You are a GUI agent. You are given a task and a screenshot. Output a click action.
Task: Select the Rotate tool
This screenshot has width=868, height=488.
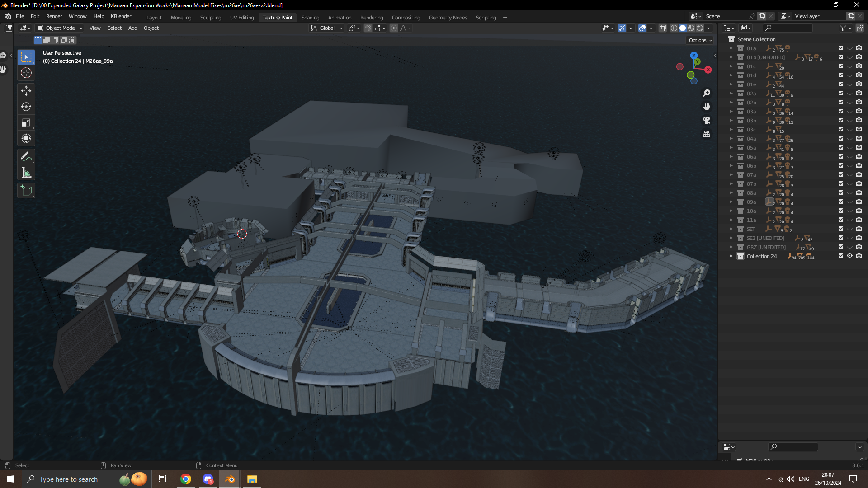26,107
